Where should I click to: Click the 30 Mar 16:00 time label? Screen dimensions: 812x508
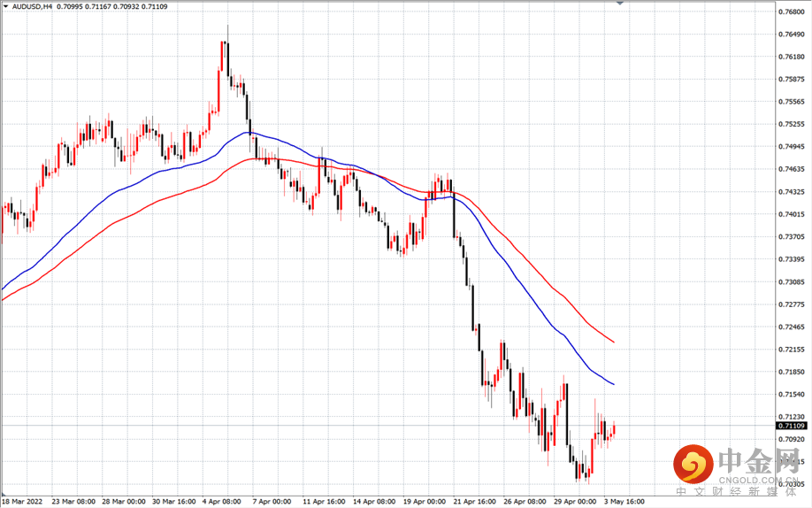pyautogui.click(x=174, y=501)
